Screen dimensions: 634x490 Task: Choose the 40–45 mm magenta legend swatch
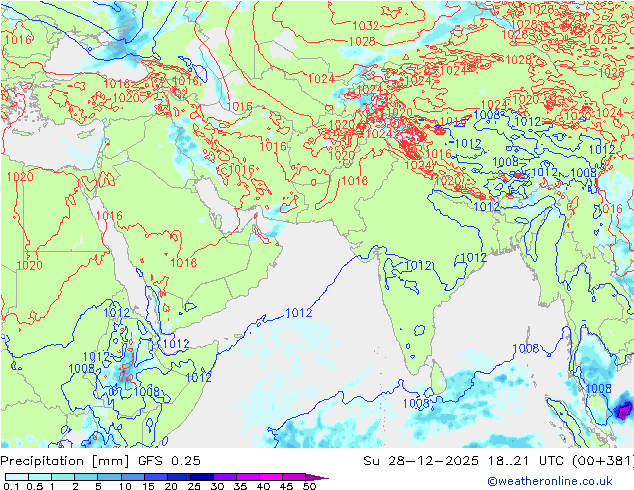(x=271, y=477)
